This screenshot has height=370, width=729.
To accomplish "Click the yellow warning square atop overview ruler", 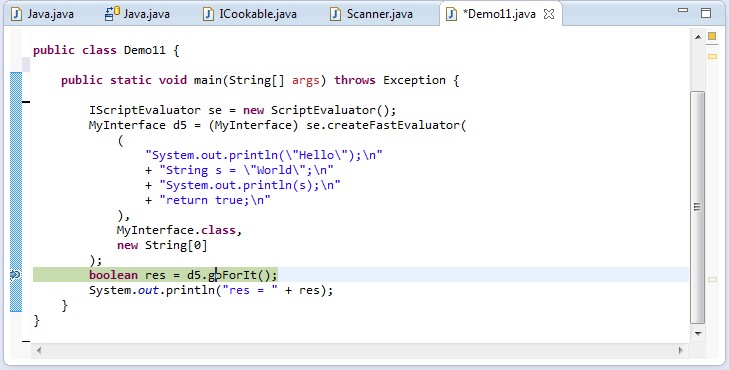I will click(x=712, y=36).
